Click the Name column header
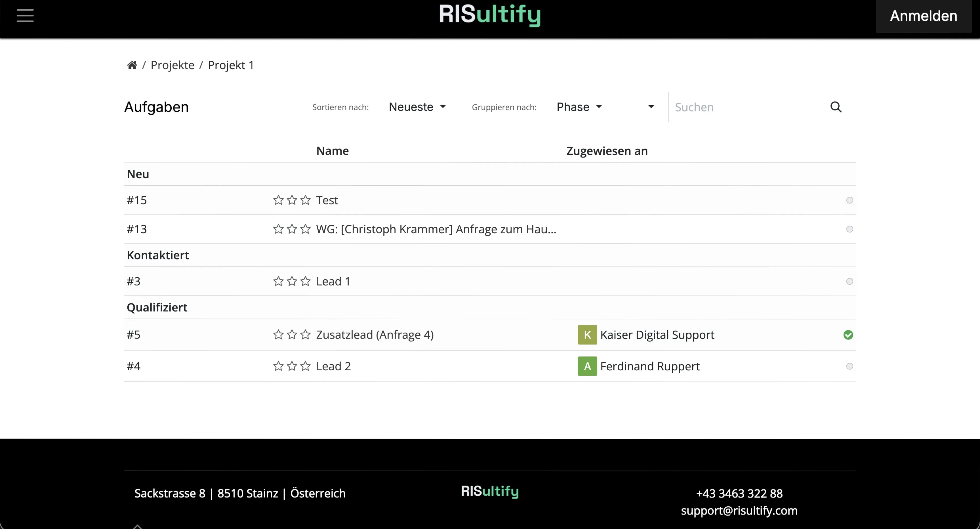Viewport: 980px width, 529px height. click(x=333, y=151)
